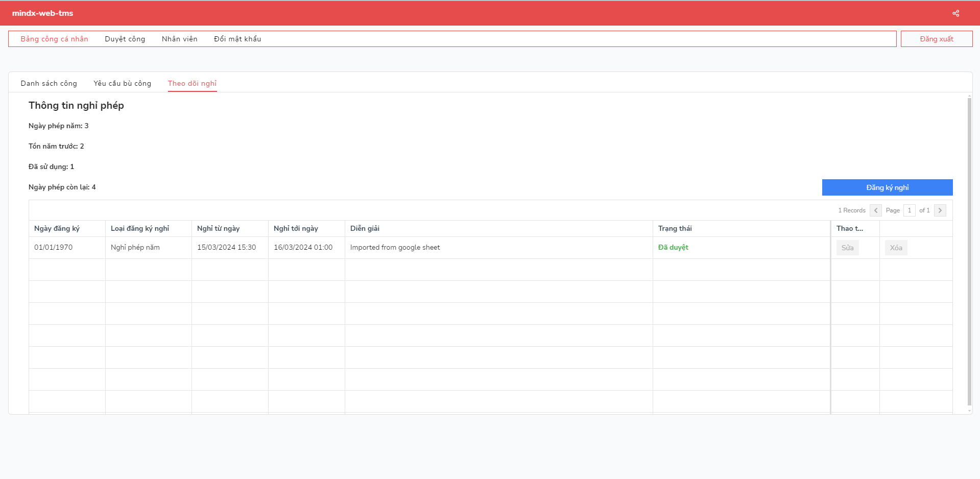Sort by Ngày đăng ký column header

[x=57, y=228]
